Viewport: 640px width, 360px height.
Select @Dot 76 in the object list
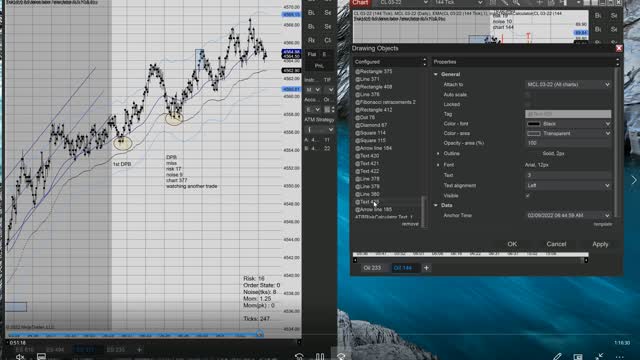(365, 118)
